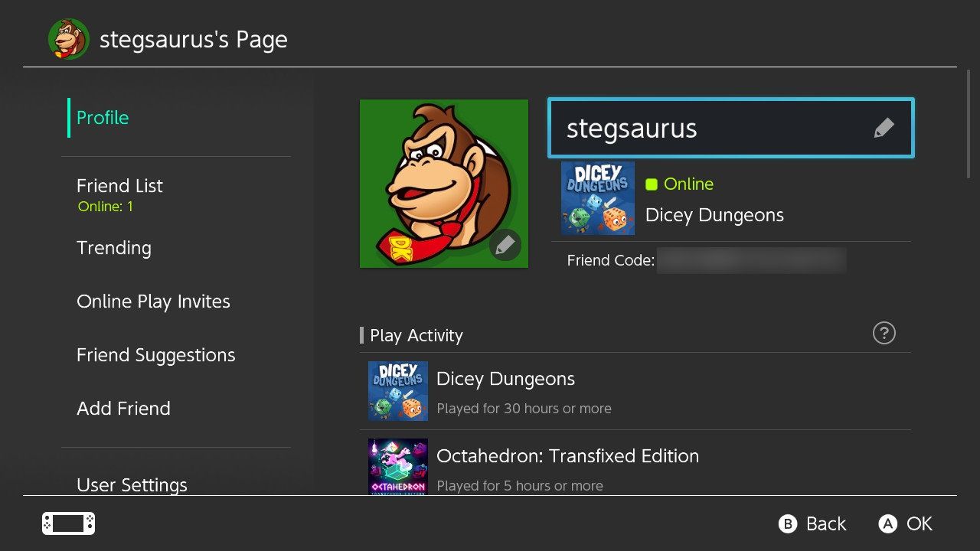The height and width of the screenshot is (551, 980).
Task: Click the Donkey Kong avatar in the page header
Action: pos(67,39)
